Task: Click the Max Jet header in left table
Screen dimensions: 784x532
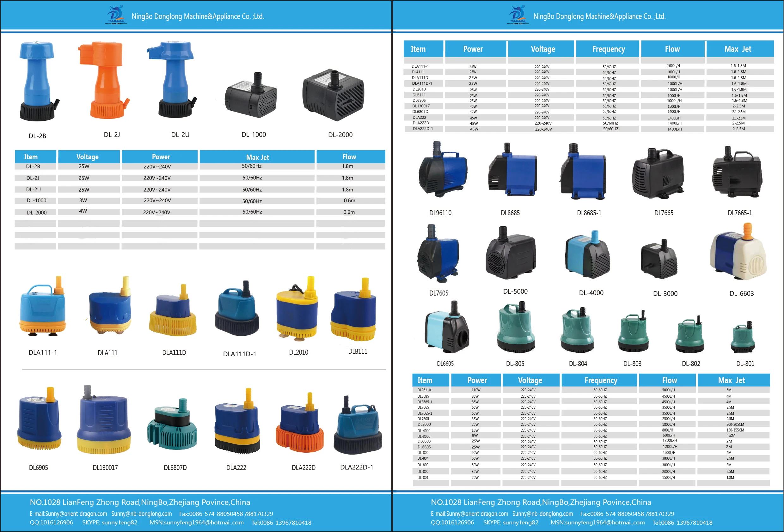Action: (257, 157)
